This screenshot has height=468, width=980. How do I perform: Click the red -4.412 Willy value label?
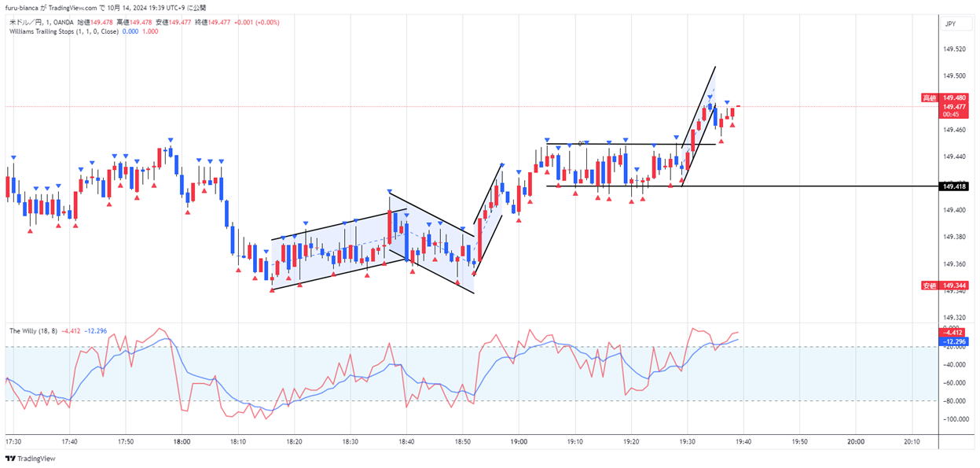click(954, 333)
